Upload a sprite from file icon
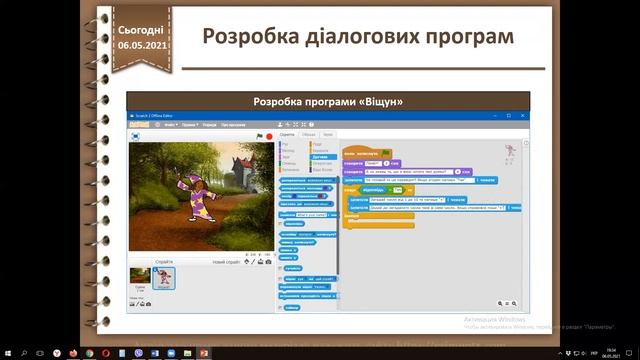Screen dimensions: 640x360 coord(260,262)
